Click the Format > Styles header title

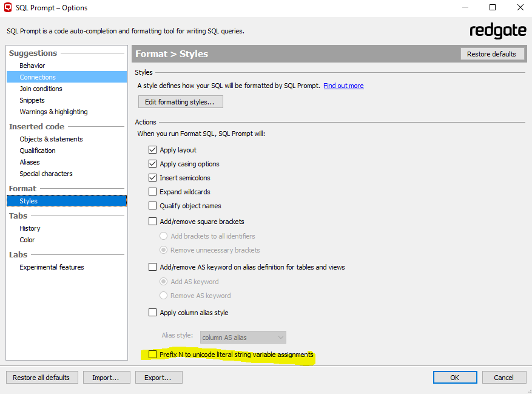(x=172, y=53)
